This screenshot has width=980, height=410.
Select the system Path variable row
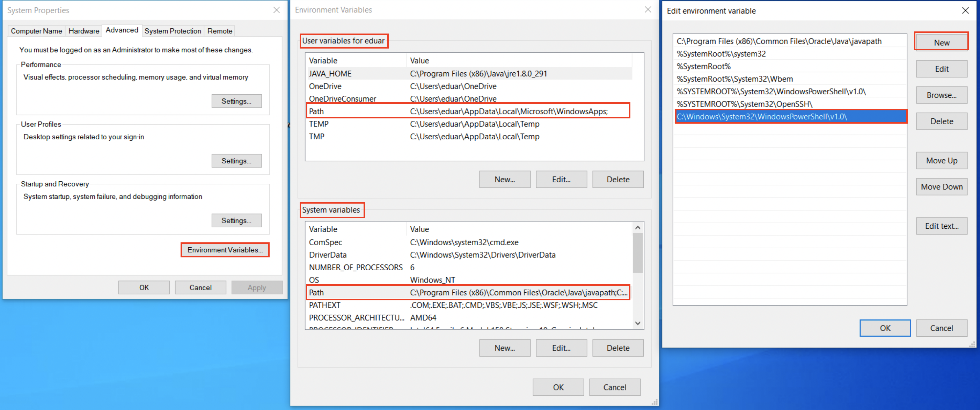click(468, 292)
